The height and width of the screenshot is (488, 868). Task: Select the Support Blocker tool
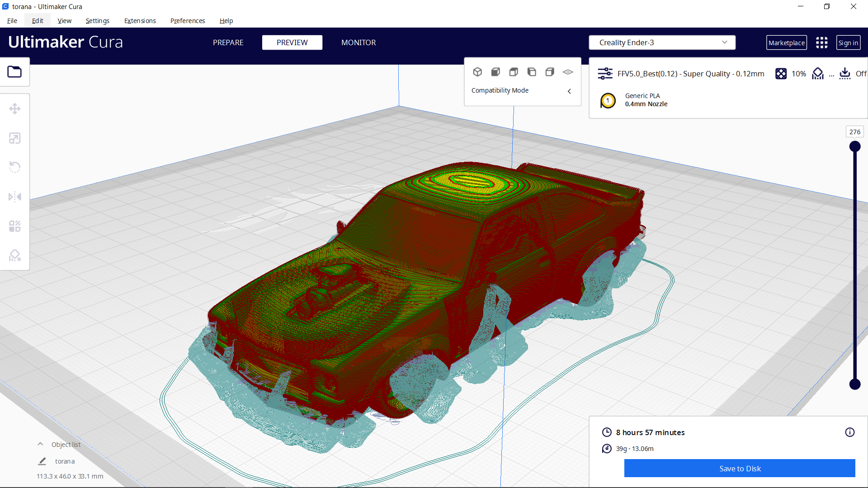[15, 255]
